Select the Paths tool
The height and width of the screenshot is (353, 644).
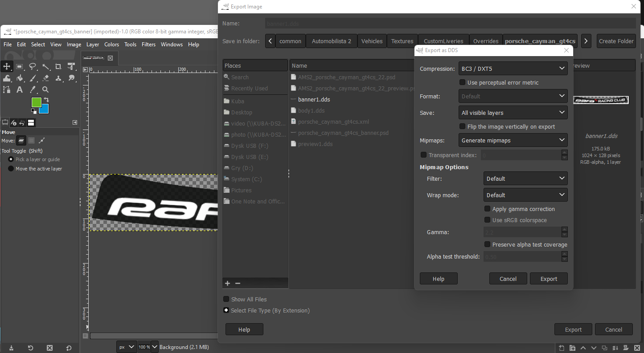(7, 89)
